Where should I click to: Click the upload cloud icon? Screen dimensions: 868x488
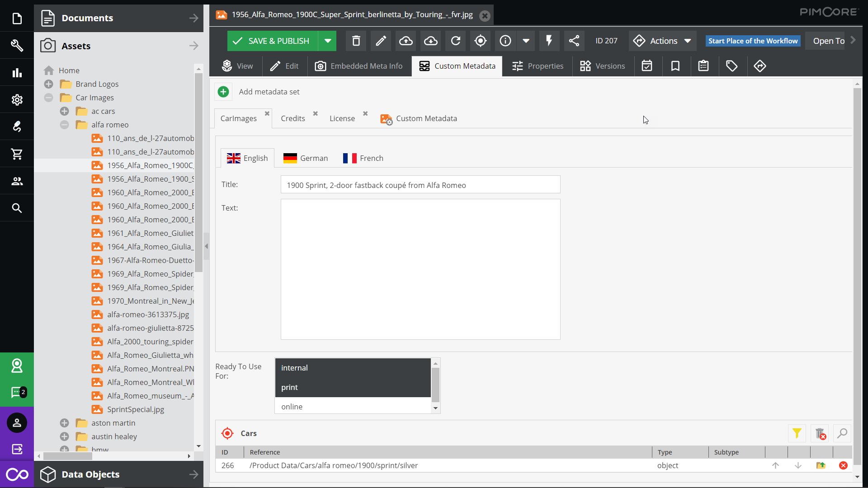(406, 41)
